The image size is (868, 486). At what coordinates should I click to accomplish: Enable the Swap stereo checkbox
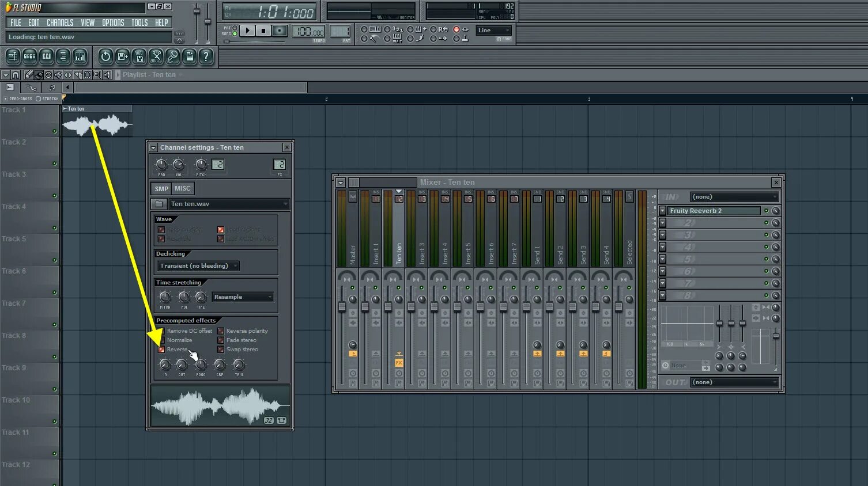point(221,350)
